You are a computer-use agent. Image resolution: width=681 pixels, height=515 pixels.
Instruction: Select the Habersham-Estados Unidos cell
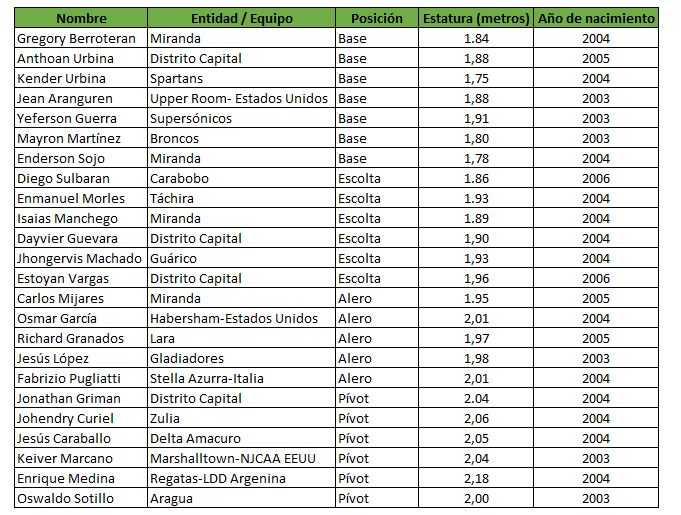pyautogui.click(x=241, y=318)
